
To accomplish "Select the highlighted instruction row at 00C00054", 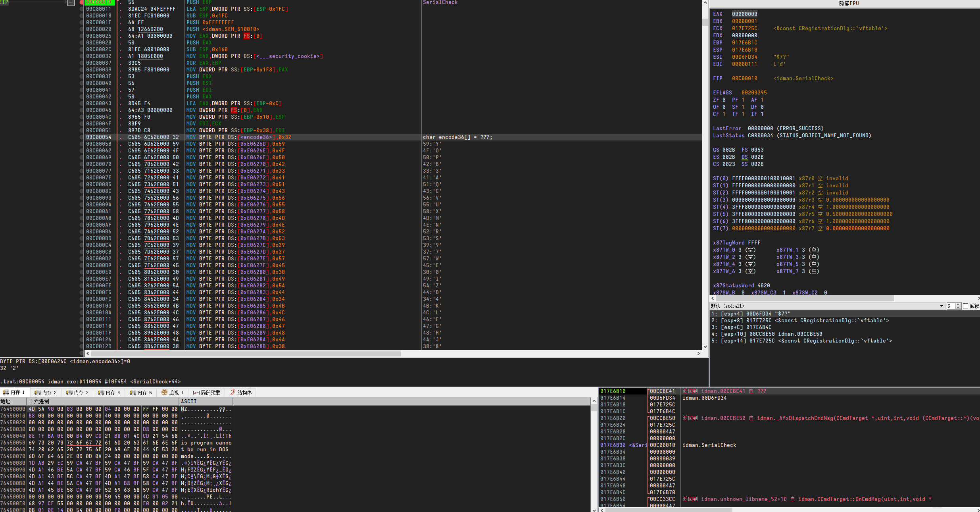I will (393, 137).
